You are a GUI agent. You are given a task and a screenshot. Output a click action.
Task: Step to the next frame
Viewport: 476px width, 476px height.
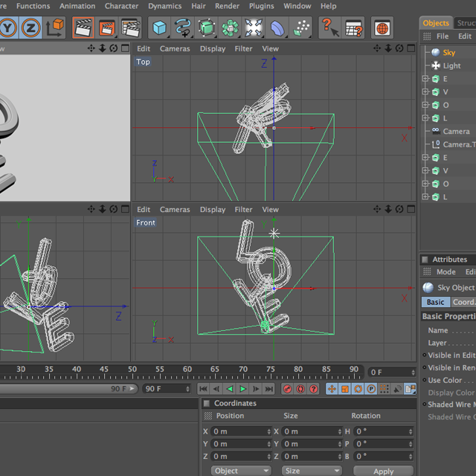[x=256, y=389]
